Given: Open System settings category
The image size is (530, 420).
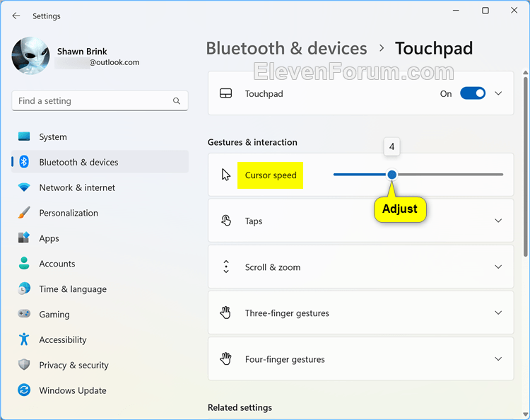Looking at the screenshot, I should click(100, 136).
